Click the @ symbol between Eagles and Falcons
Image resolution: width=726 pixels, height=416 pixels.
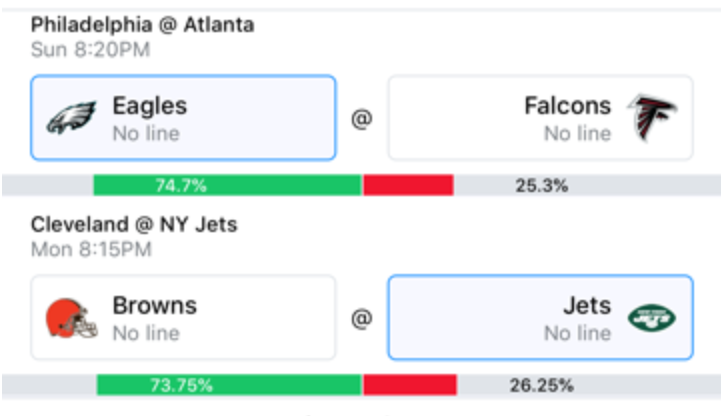(362, 119)
